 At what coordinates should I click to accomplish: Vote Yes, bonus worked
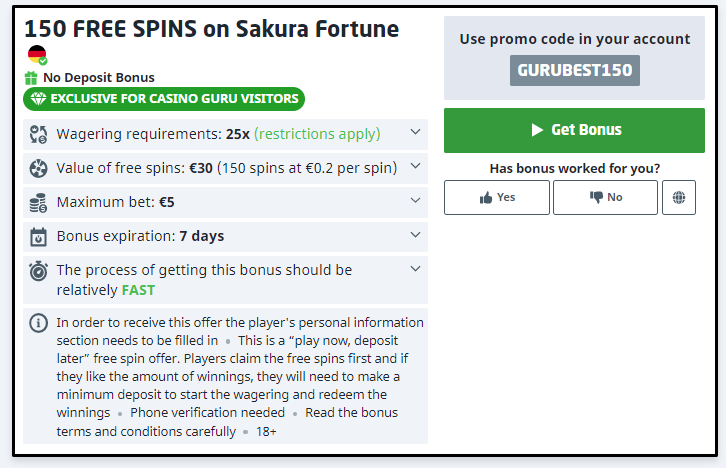click(497, 197)
